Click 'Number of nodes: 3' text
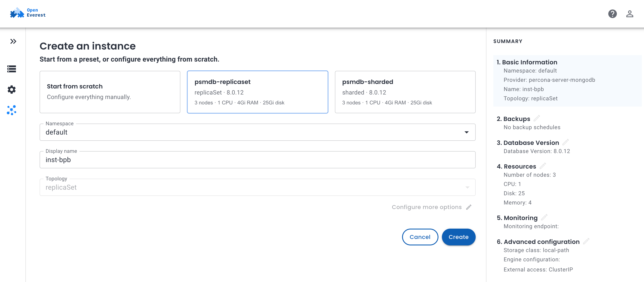 [529, 175]
